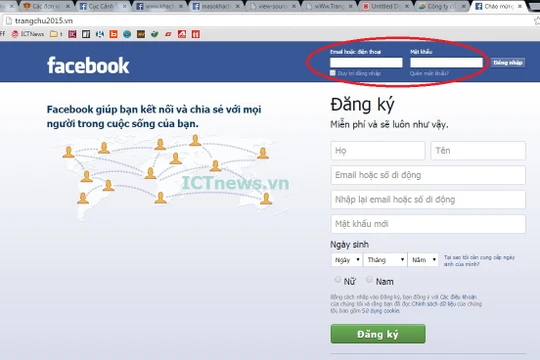Click the Đăng nhập button

pyautogui.click(x=508, y=63)
